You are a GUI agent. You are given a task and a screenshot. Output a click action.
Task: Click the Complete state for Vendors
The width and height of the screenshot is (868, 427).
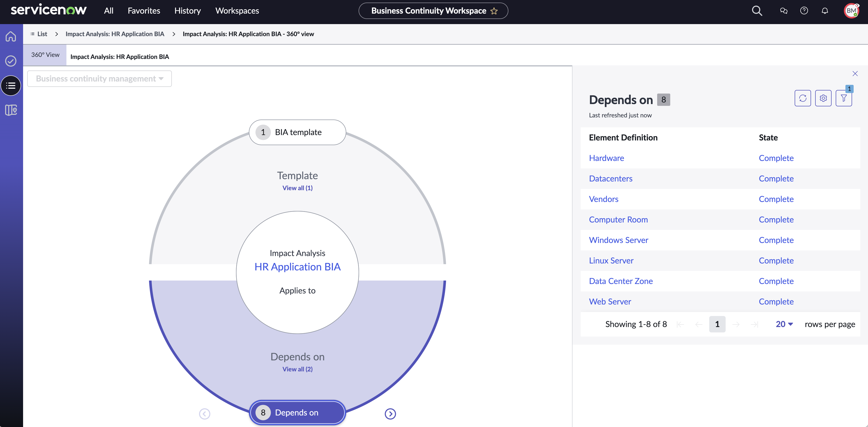[x=776, y=199]
